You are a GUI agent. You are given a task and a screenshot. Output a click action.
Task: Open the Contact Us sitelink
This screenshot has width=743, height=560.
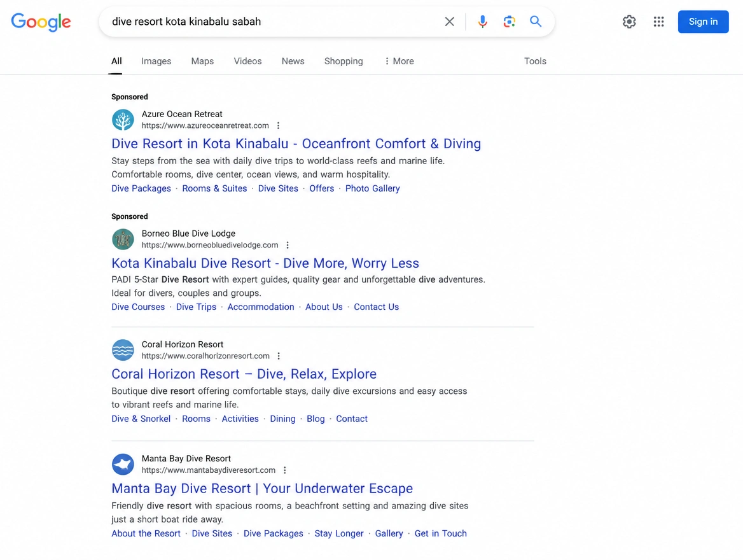tap(376, 307)
